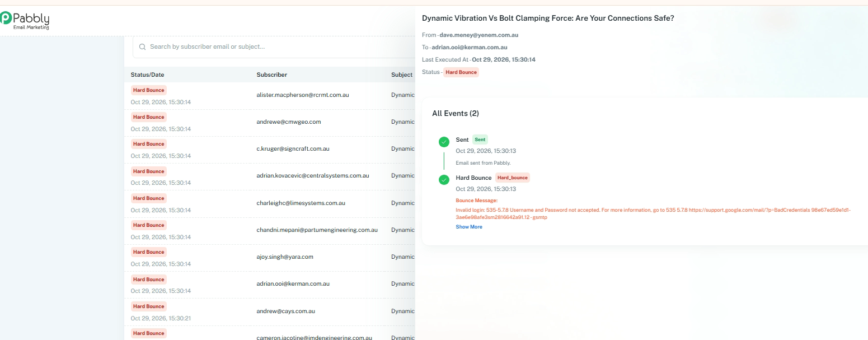Click the timestamp under the Sent event
The height and width of the screenshot is (340, 868).
(486, 151)
